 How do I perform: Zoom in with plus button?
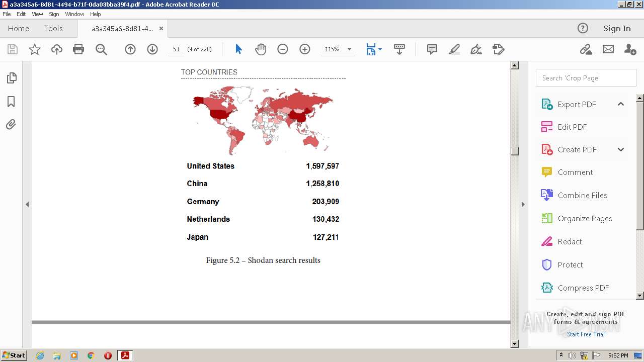[x=305, y=49]
